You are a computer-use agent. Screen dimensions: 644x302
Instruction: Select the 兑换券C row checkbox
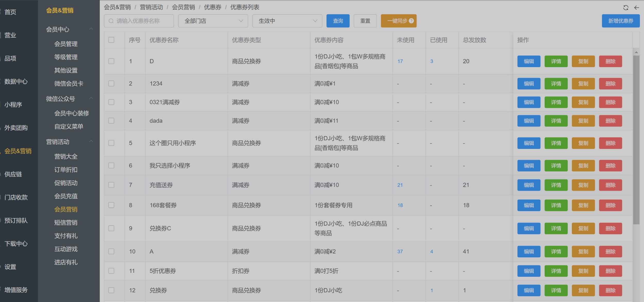pos(111,228)
